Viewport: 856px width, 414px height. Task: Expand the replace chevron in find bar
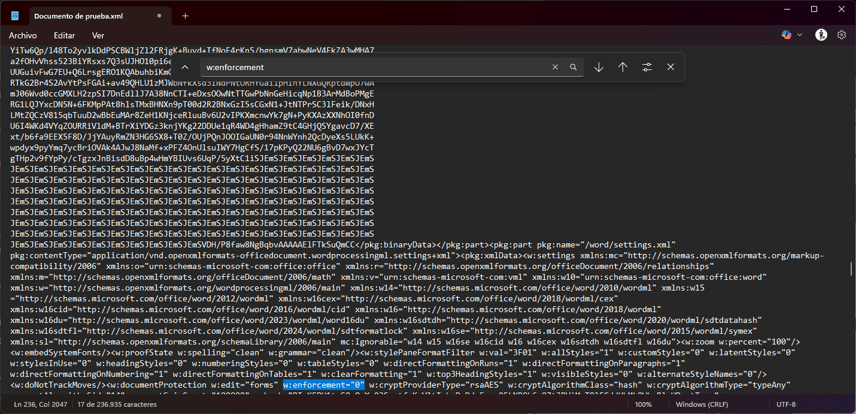tap(185, 67)
